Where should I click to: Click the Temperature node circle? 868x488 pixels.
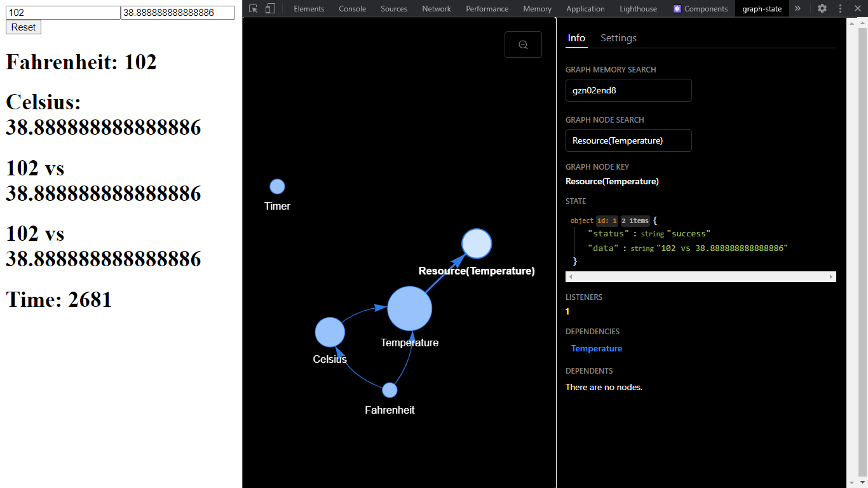pyautogui.click(x=410, y=308)
